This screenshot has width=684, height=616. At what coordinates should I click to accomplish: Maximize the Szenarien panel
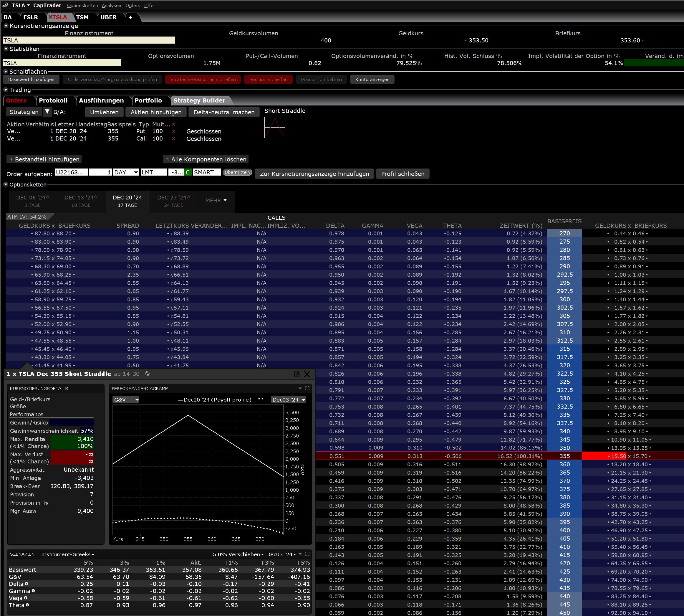tap(307, 554)
